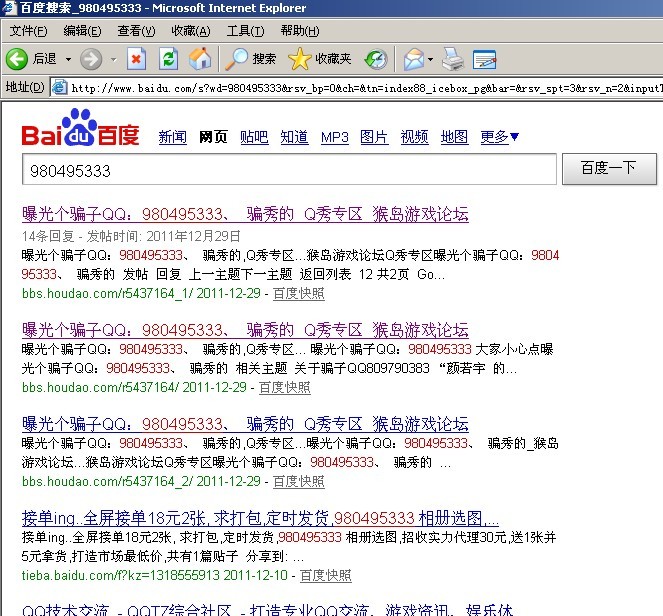Image resolution: width=663 pixels, height=616 pixels.
Task: Select the 网页 tab
Action: point(213,137)
